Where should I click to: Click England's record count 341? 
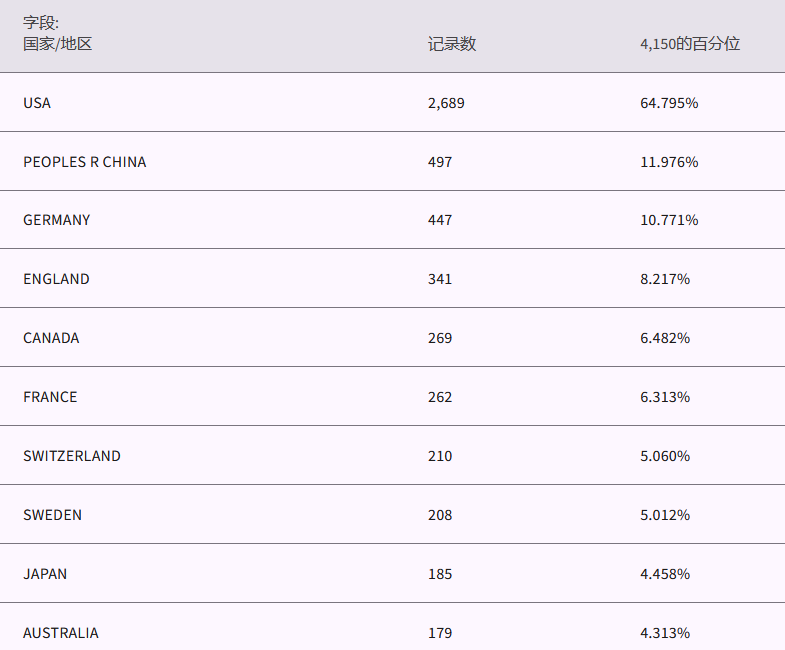(x=440, y=279)
